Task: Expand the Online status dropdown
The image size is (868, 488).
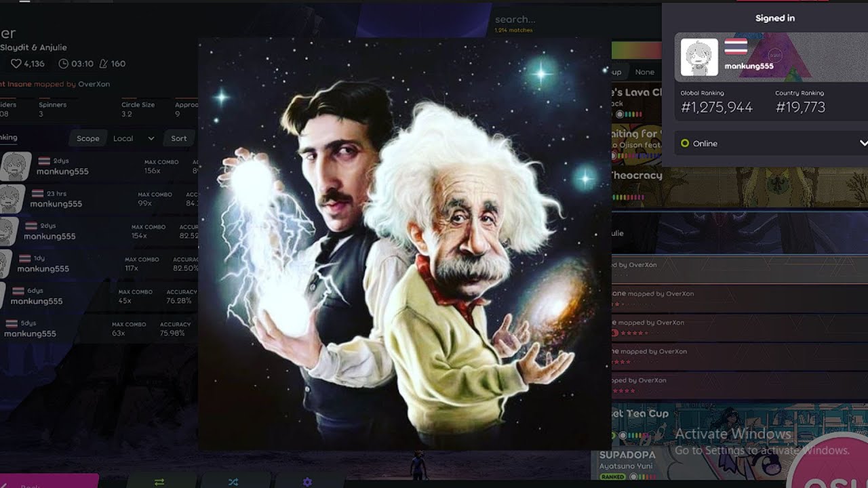Action: tap(772, 144)
